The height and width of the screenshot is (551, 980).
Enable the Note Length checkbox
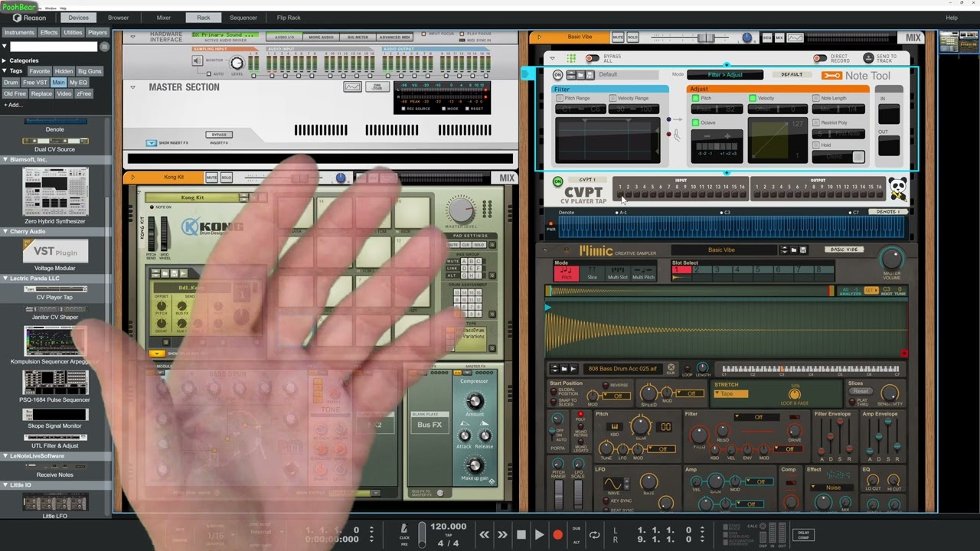[815, 99]
